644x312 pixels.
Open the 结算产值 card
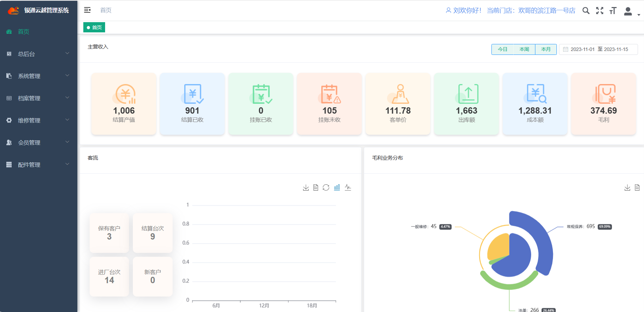[124, 104]
